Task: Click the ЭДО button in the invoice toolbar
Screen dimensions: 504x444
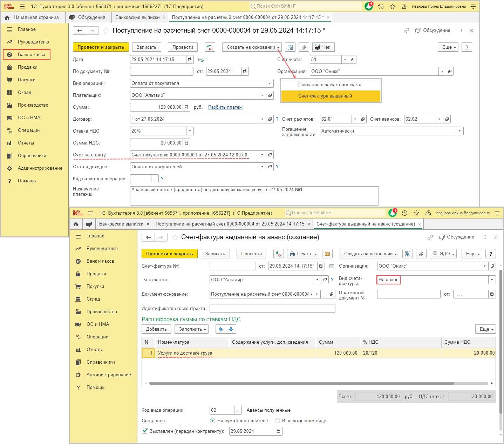Action: tap(443, 254)
